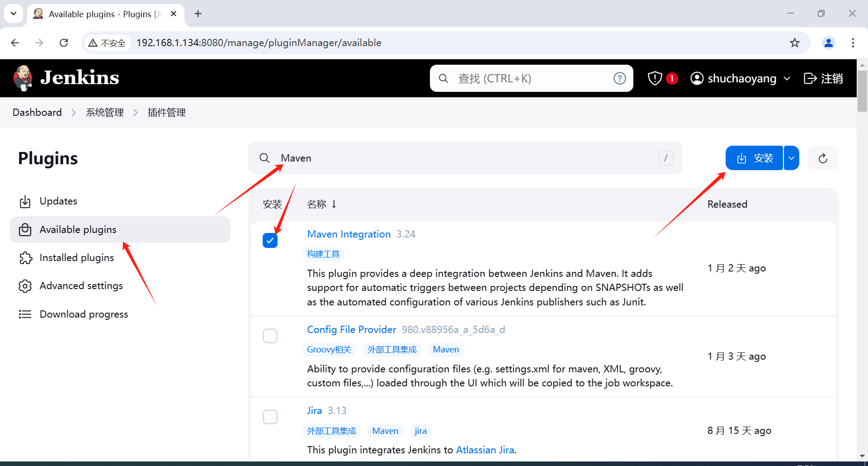Screen dimensions: 868x466
Task: Click the blue 安装 install button
Action: click(754, 158)
